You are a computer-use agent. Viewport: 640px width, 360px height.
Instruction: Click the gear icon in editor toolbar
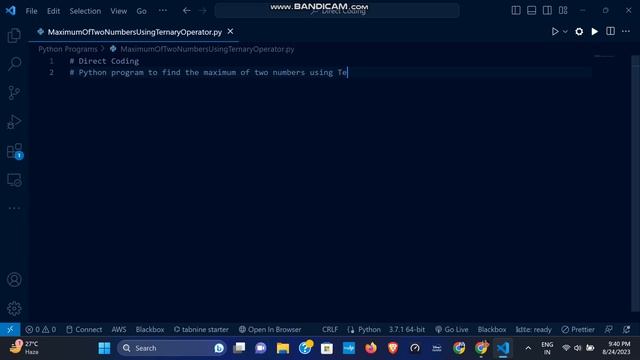[x=579, y=31]
